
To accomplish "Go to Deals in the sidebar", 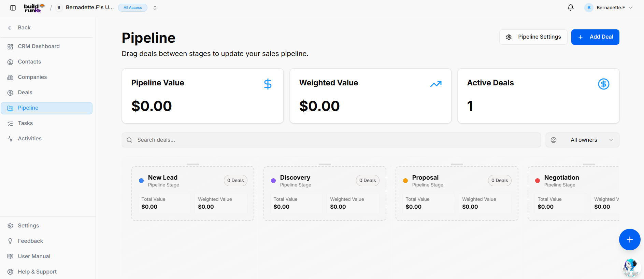I will point(46,93).
